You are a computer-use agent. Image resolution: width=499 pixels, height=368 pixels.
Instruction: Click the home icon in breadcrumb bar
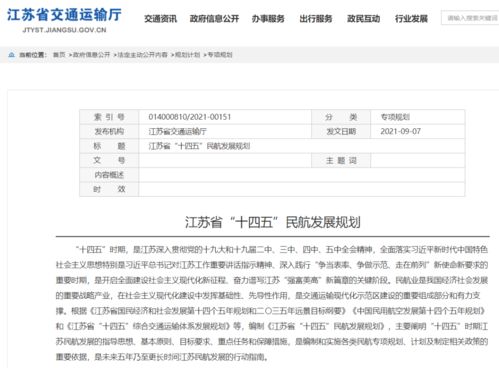(x=12, y=55)
